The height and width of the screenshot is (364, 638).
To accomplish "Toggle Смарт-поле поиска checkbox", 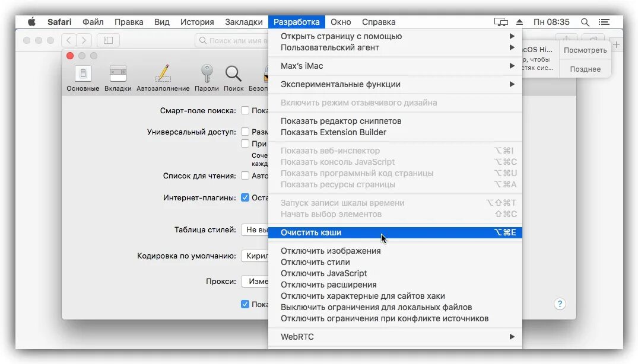I will tap(245, 110).
